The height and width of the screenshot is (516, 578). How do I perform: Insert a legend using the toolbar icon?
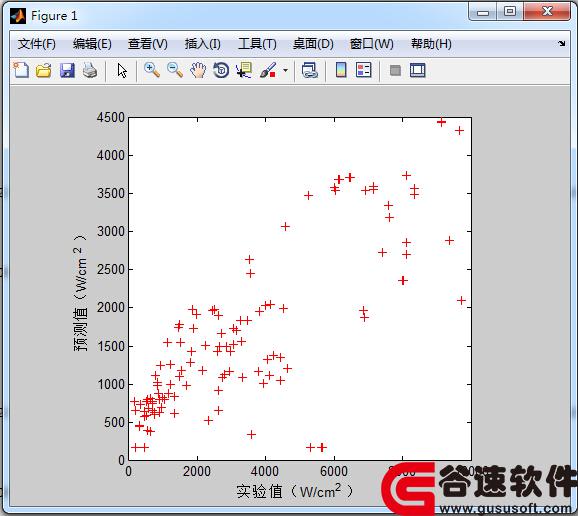point(363,70)
